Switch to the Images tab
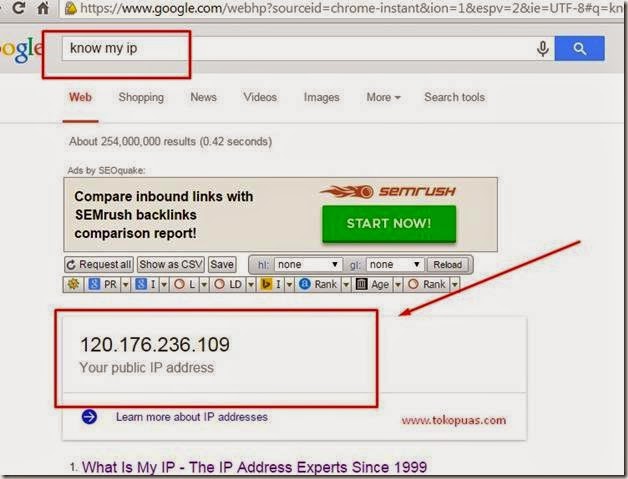Image resolution: width=628 pixels, height=479 pixels. point(321,97)
